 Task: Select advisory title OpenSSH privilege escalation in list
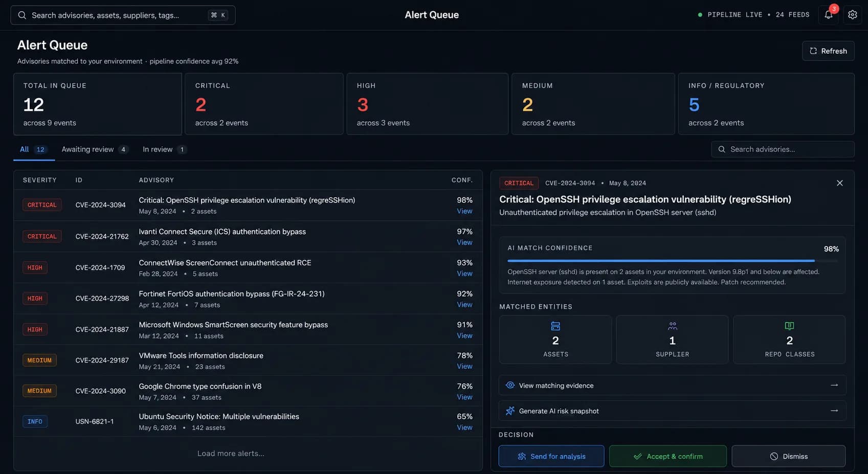(x=247, y=200)
